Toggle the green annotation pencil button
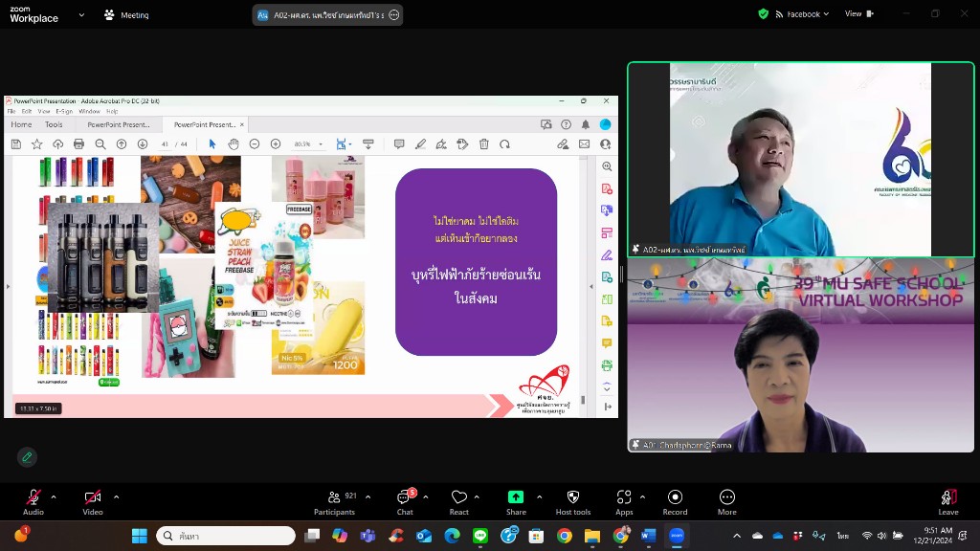Image resolution: width=980 pixels, height=551 pixels. click(x=27, y=457)
